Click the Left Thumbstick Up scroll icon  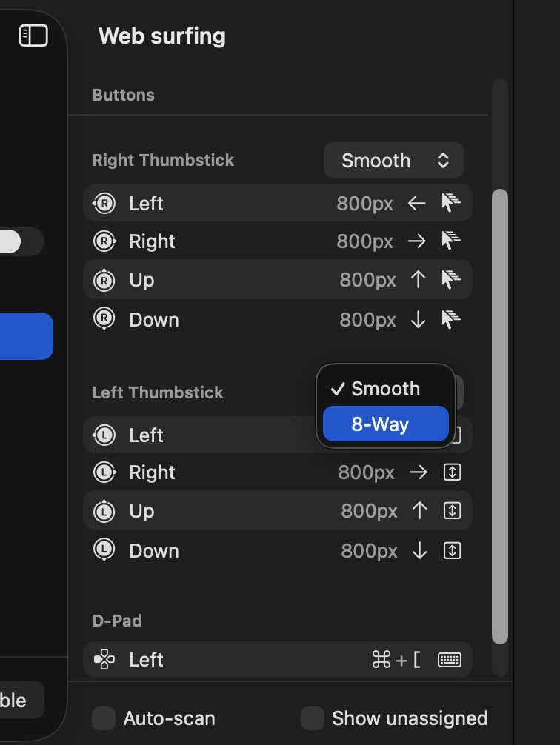(x=452, y=511)
